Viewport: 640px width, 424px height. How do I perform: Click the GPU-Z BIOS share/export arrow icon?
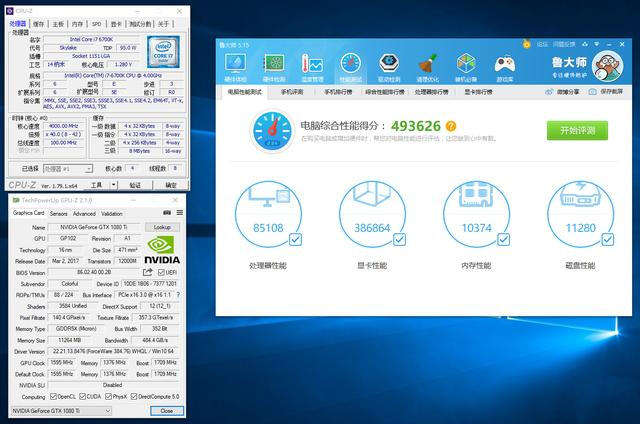(147, 272)
